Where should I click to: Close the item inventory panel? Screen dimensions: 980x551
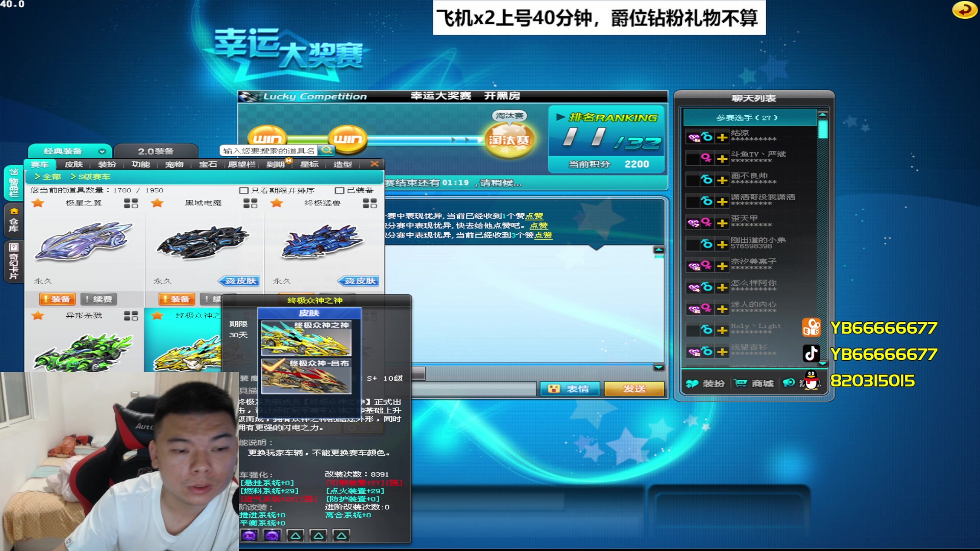coord(374,164)
